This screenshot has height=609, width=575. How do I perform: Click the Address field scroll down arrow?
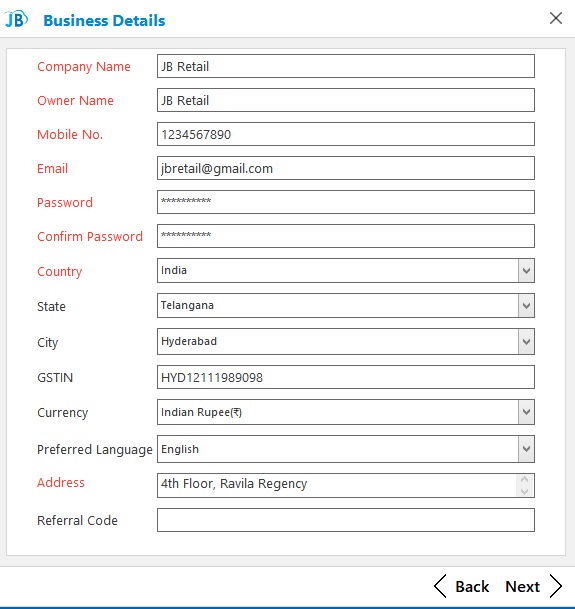coord(524,491)
